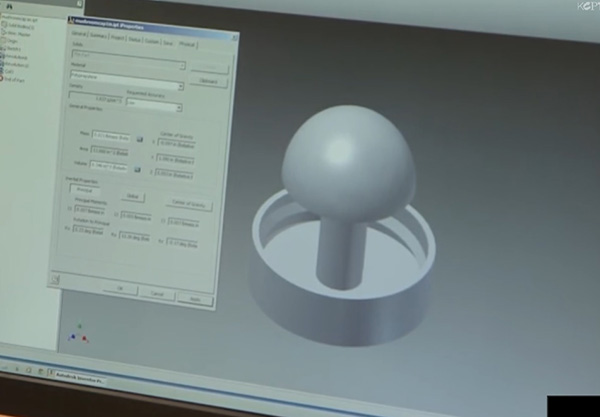Image resolution: width=600 pixels, height=417 pixels.
Task: Click the Origin folder icon in browser tree
Action: [x=3, y=41]
